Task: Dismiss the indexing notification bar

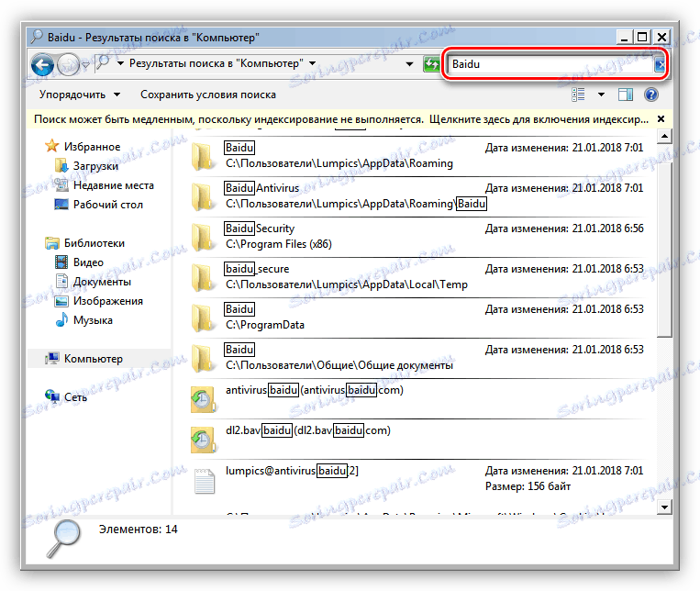Action: (x=661, y=119)
